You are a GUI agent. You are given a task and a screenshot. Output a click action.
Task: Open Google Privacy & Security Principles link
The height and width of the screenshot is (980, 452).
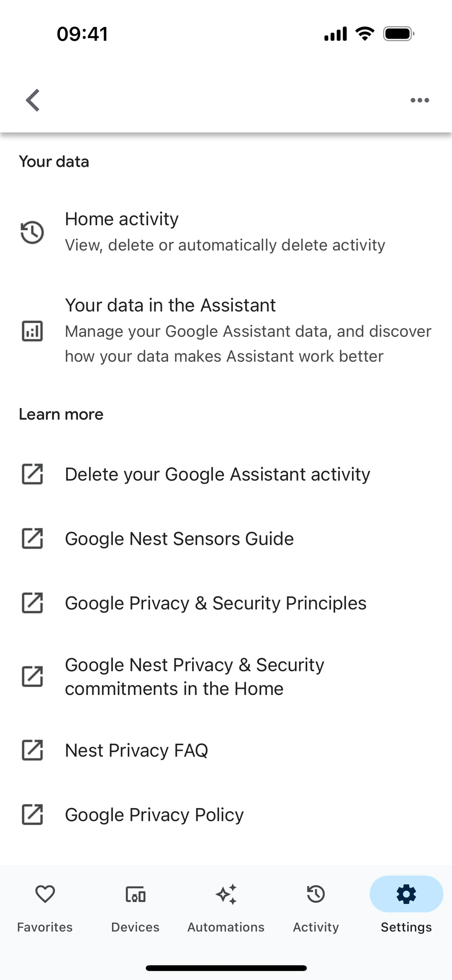[x=215, y=603]
